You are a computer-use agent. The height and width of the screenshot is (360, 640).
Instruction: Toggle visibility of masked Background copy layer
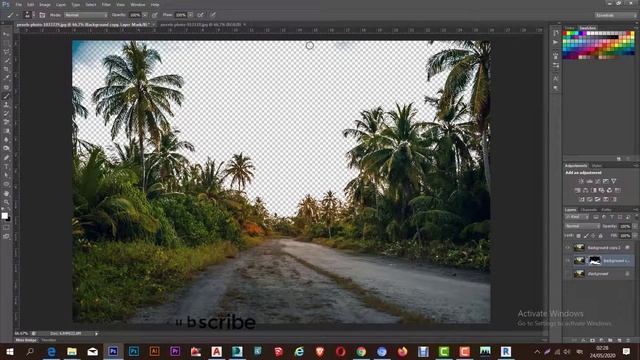[567, 260]
